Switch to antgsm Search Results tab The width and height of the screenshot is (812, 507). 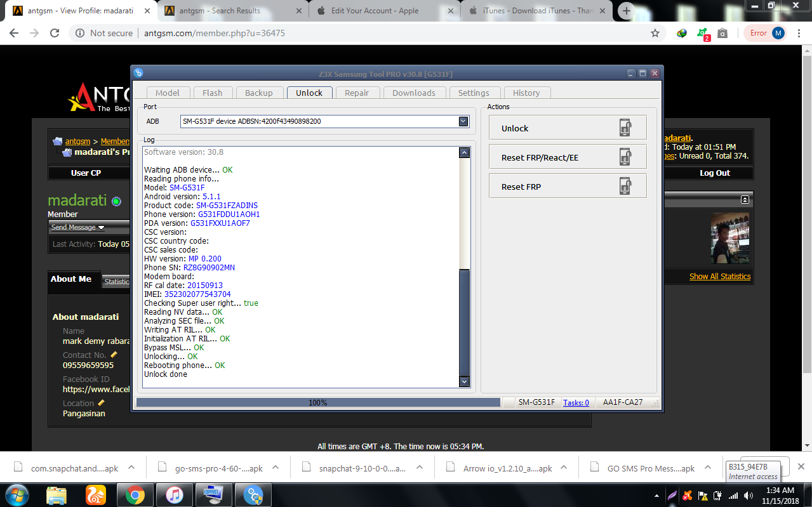(x=232, y=11)
